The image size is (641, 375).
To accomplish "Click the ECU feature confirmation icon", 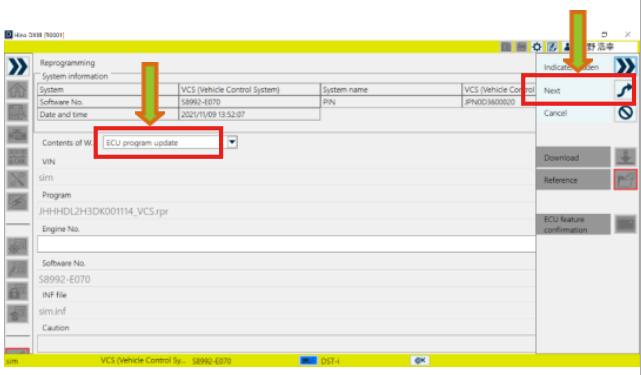I will (x=625, y=224).
